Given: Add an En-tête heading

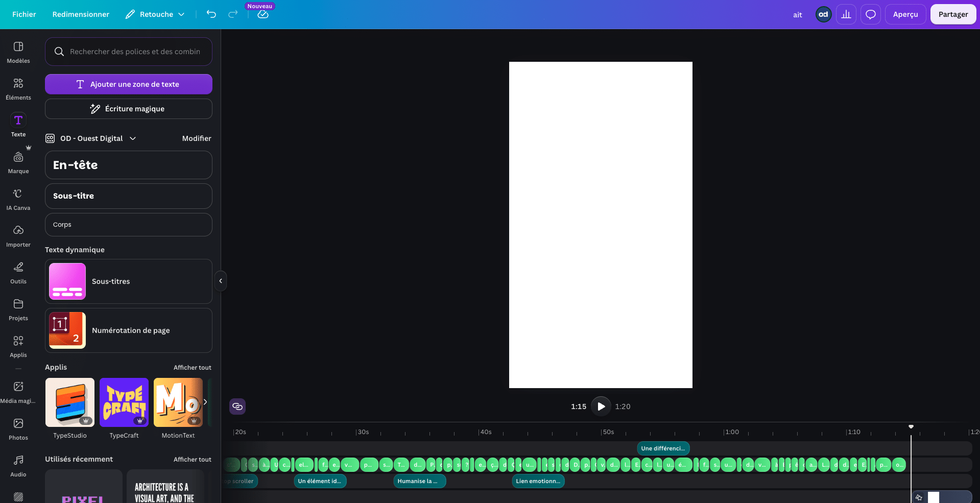Looking at the screenshot, I should (129, 165).
